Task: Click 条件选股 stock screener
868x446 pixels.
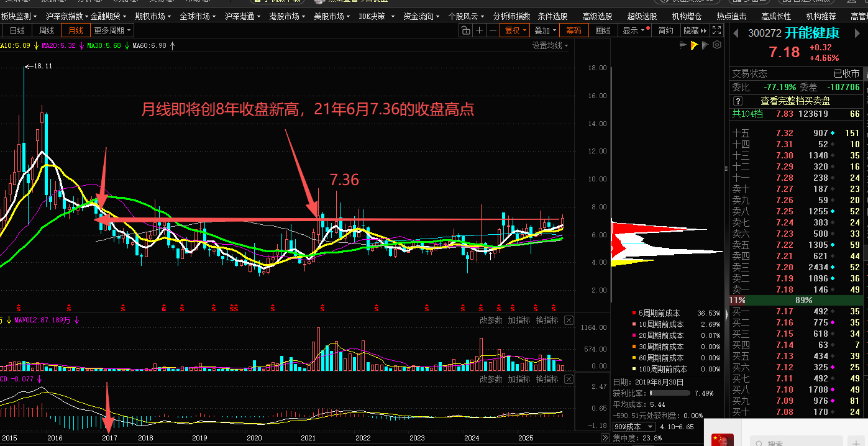Action: [x=552, y=16]
